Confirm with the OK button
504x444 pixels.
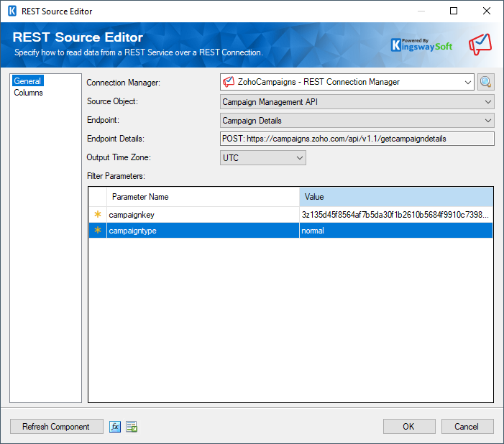(409, 426)
